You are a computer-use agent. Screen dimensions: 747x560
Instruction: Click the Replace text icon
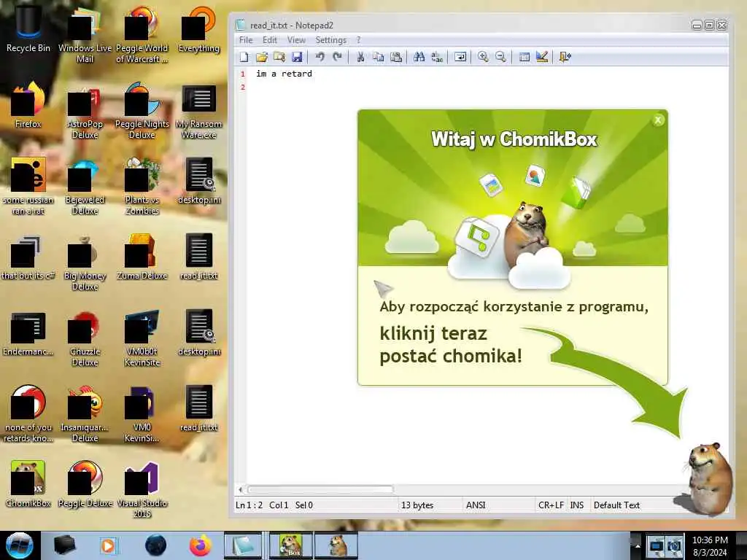(437, 57)
